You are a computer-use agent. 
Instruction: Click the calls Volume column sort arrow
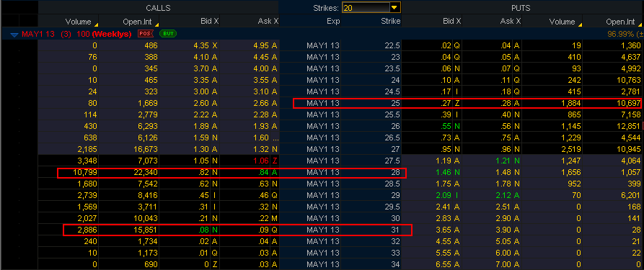(x=96, y=24)
